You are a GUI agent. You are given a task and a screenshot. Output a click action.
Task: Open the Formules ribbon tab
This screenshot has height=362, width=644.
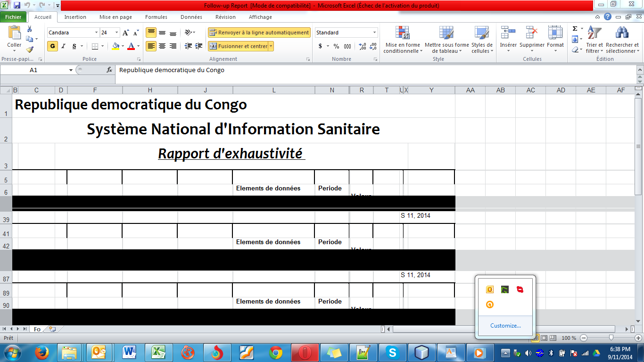(156, 17)
